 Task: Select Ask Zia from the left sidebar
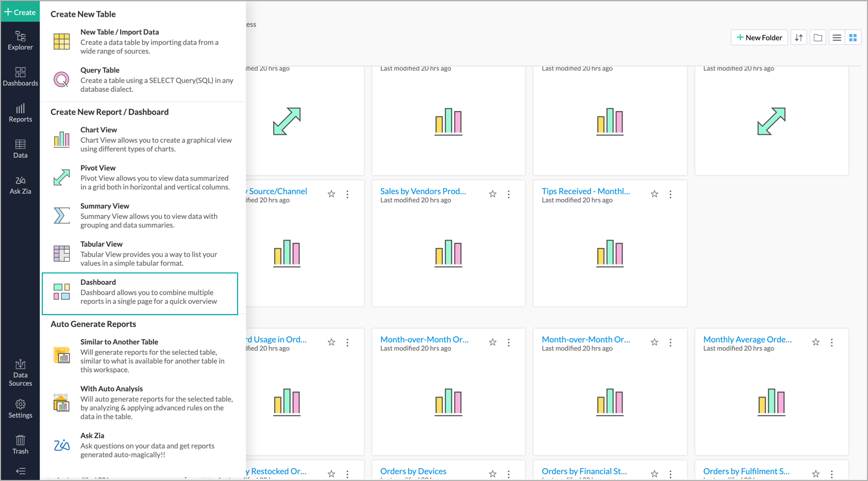pyautogui.click(x=20, y=185)
